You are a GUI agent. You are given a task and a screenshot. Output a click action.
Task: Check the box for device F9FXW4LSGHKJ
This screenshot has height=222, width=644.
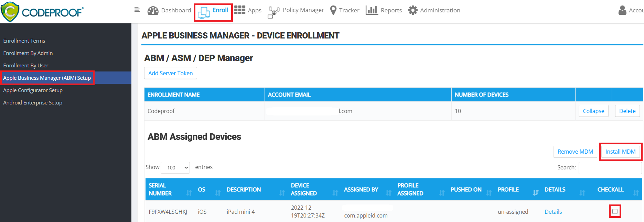coord(615,211)
